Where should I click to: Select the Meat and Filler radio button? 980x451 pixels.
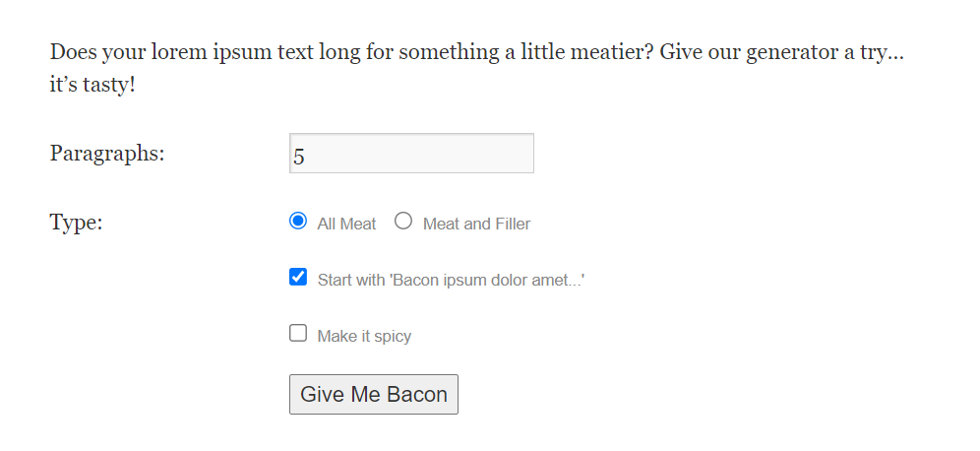[x=403, y=222]
